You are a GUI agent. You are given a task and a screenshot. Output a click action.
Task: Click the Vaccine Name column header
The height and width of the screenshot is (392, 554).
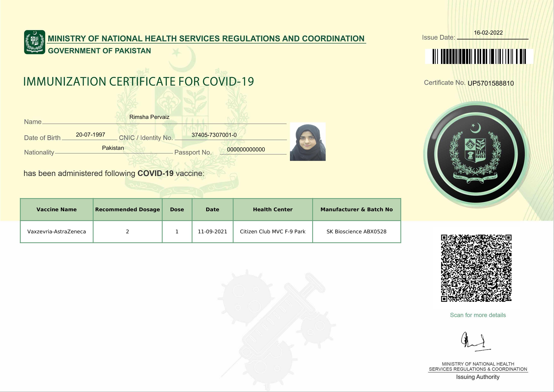(57, 209)
